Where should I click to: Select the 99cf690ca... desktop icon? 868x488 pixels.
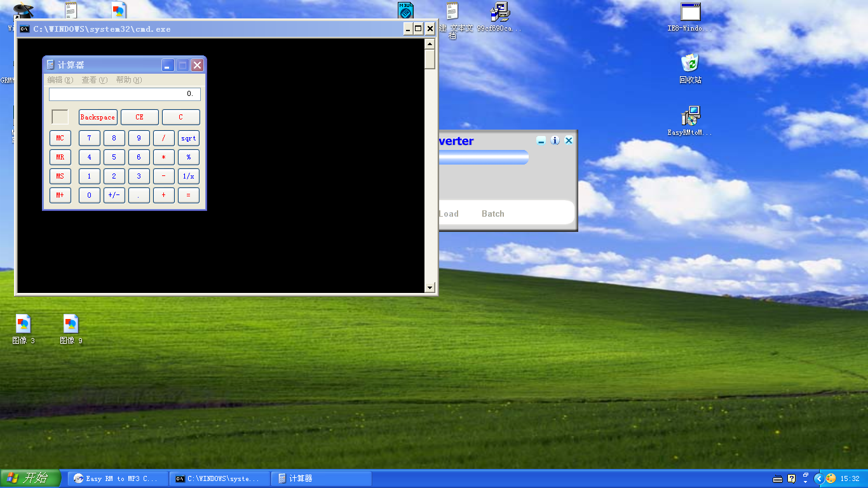tap(499, 17)
